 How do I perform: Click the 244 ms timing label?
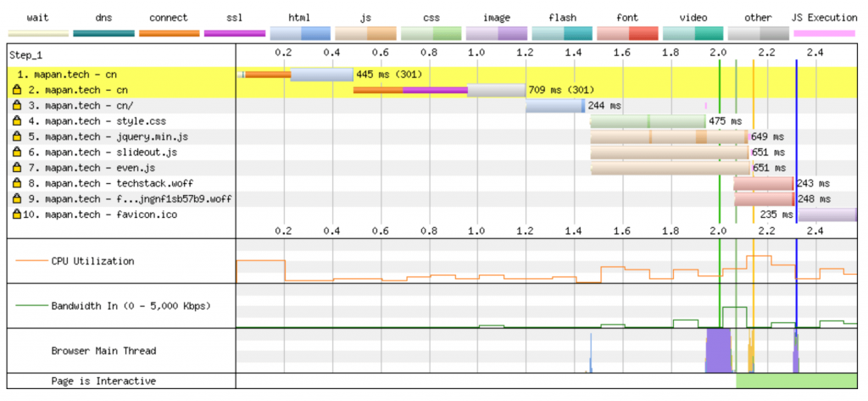click(604, 105)
